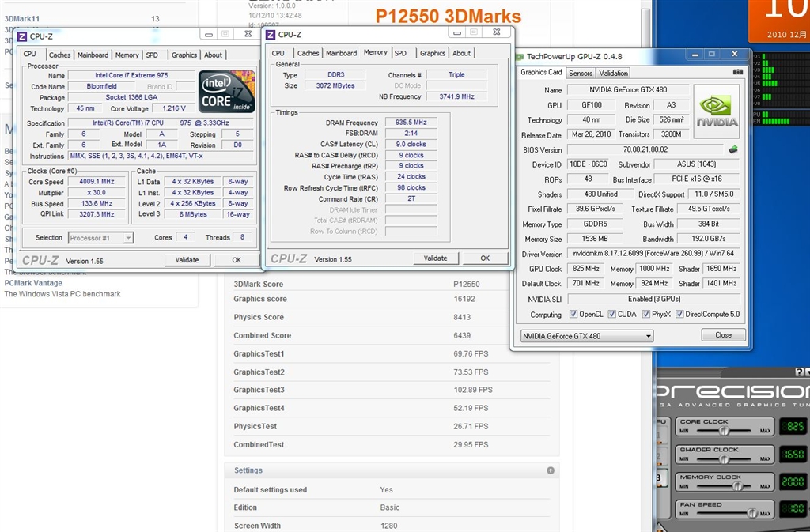Open the PCMark Vantage link

pyautogui.click(x=33, y=283)
